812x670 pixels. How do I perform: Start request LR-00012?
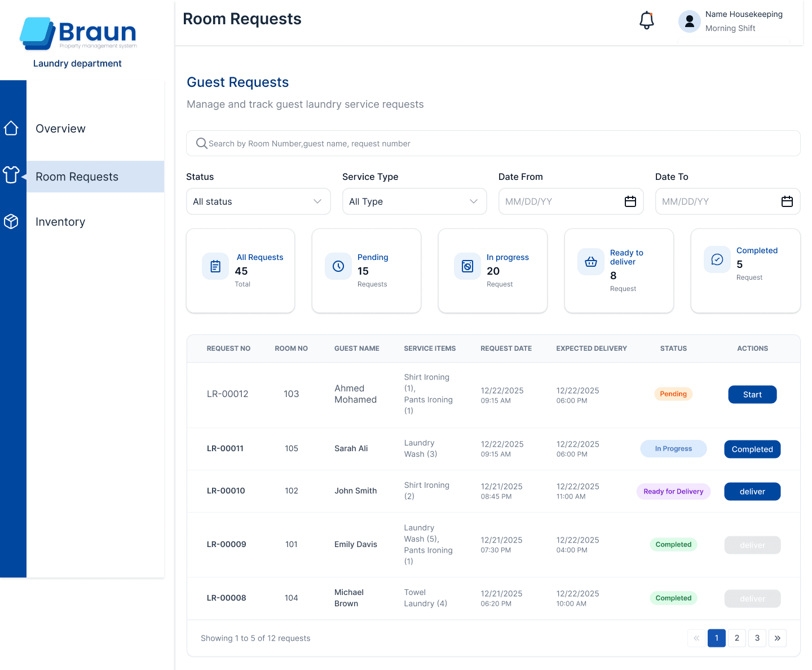[x=752, y=394]
